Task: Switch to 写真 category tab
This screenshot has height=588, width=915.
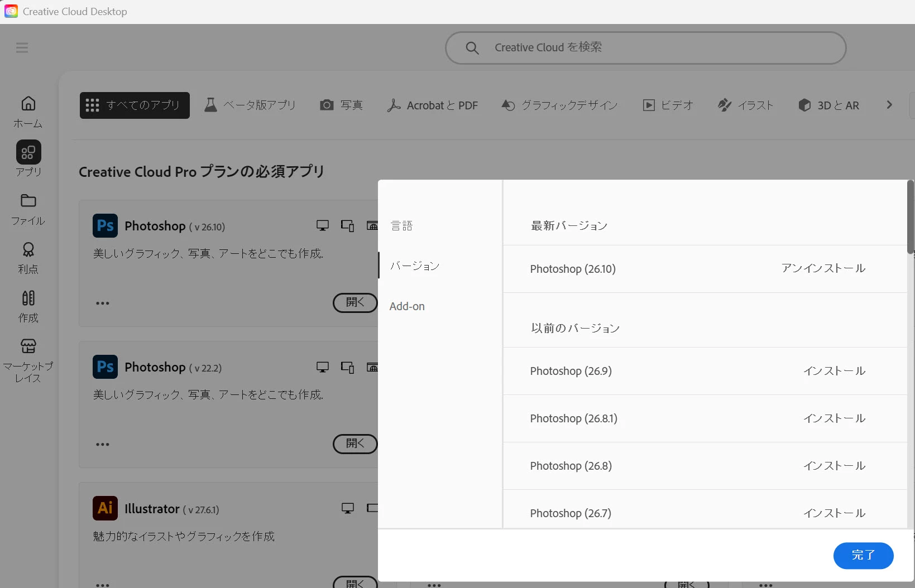Action: click(341, 105)
